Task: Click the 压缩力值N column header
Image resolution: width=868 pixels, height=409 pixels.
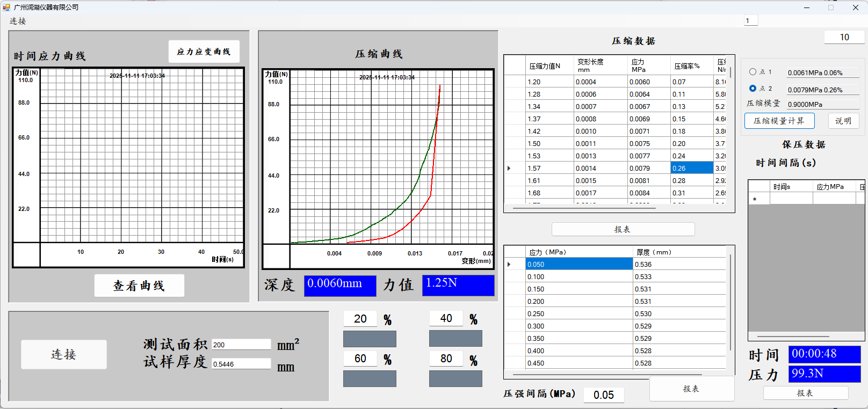Action: tap(545, 66)
